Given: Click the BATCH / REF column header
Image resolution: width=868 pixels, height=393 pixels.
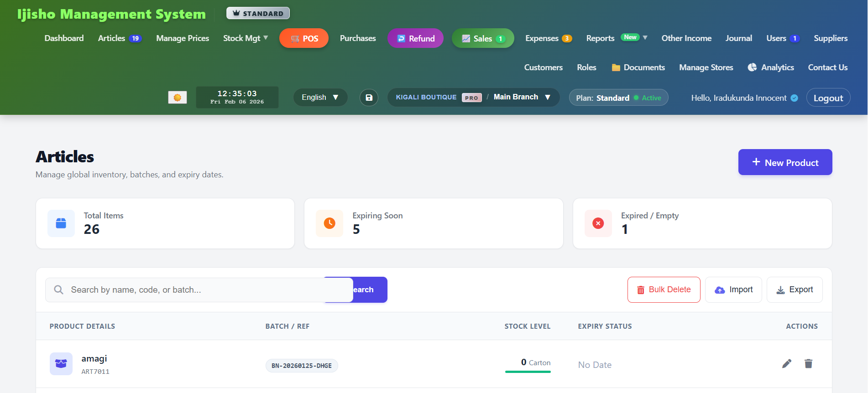Looking at the screenshot, I should click(x=288, y=326).
